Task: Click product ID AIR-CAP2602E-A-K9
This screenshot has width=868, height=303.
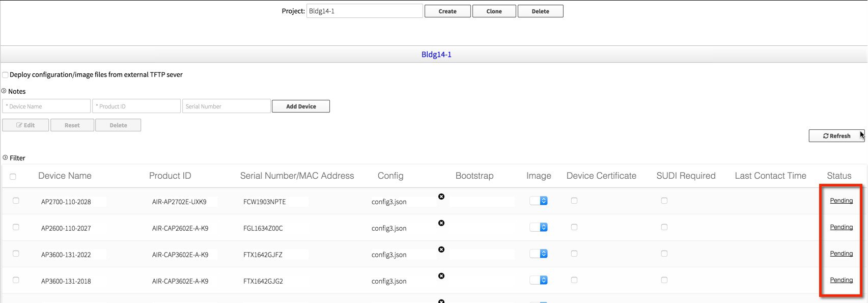Action: click(180, 229)
